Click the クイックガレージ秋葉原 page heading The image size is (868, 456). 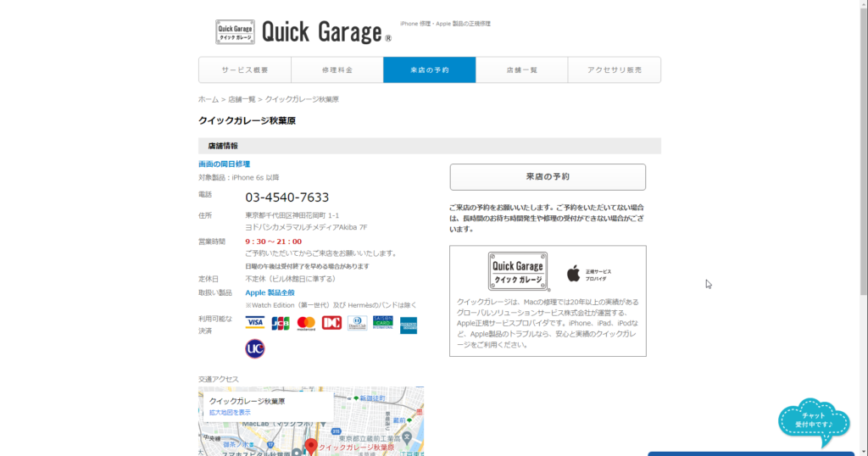pos(247,120)
